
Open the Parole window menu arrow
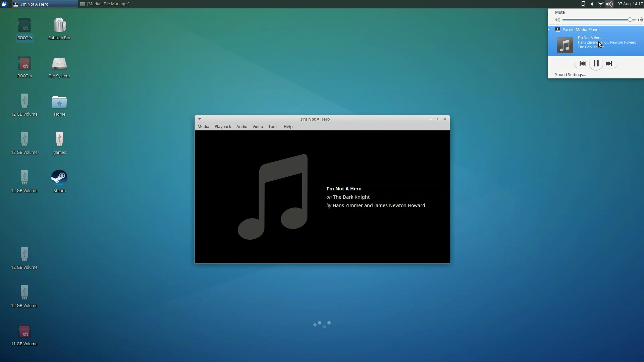coord(200,119)
